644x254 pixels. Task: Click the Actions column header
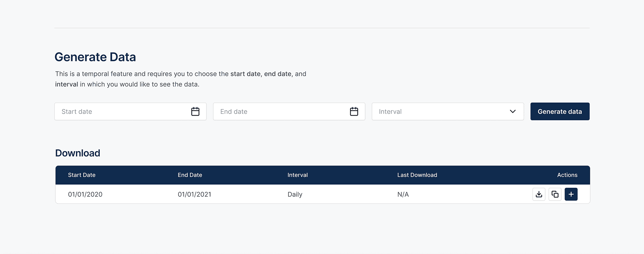(567, 175)
